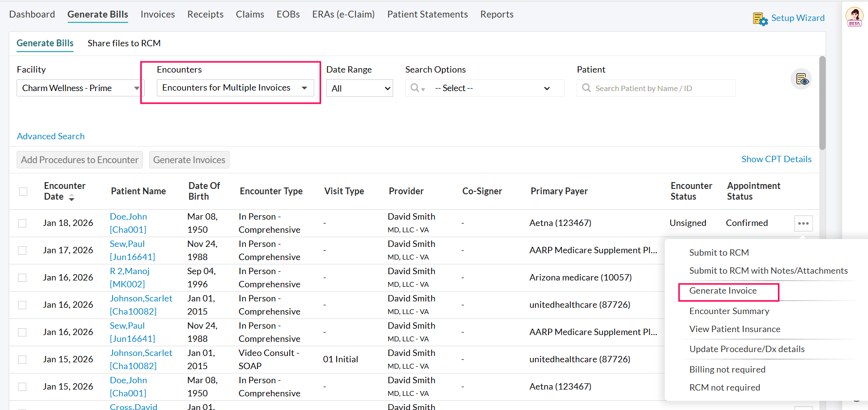Choose Billing not required option
The height and width of the screenshot is (410, 868).
[x=727, y=370]
